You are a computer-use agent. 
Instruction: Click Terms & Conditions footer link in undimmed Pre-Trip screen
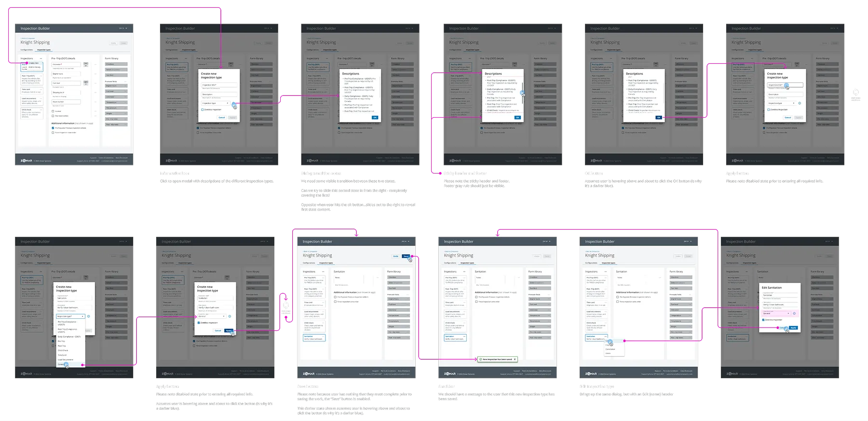point(106,158)
